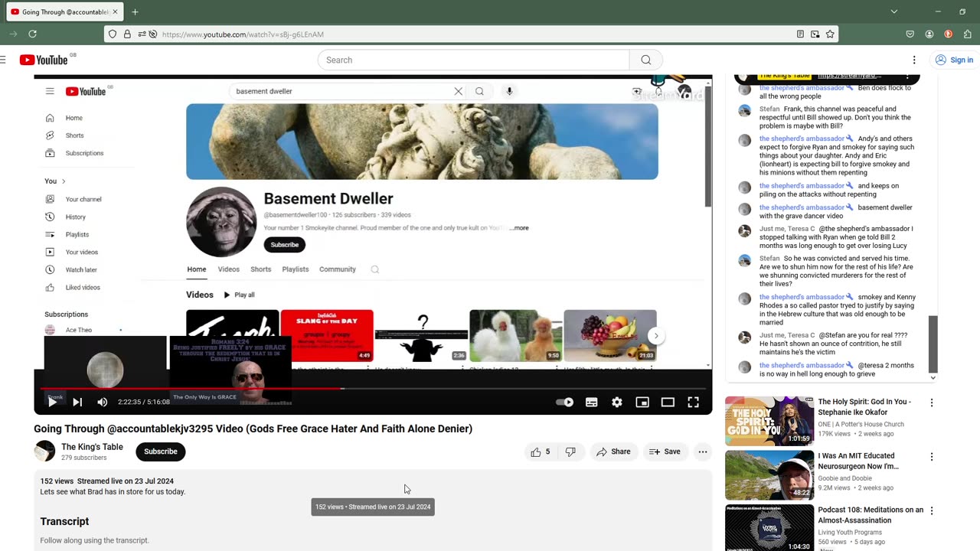Click the 279 subscribers text
The height and width of the screenshot is (551, 980).
pos(84,458)
